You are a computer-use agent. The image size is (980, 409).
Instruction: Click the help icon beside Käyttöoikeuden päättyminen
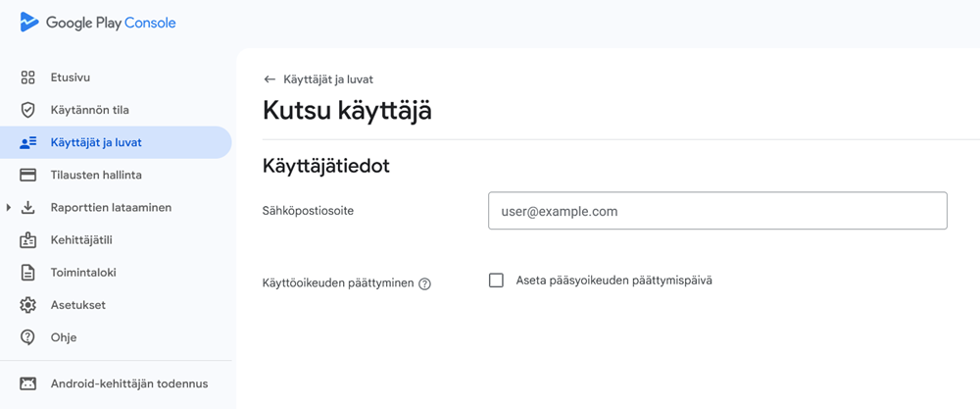coord(424,283)
